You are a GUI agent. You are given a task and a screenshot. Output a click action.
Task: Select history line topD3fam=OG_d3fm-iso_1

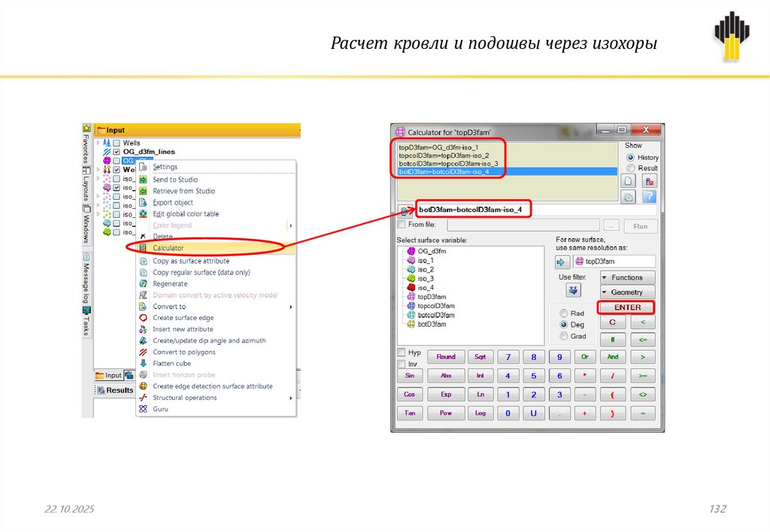point(507,147)
